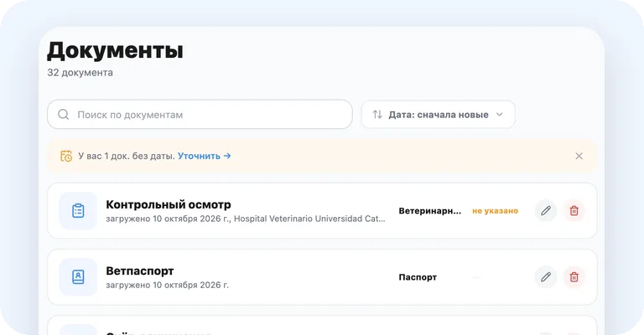Click the "не указано" date status
This screenshot has height=335, width=644.
pos(495,211)
